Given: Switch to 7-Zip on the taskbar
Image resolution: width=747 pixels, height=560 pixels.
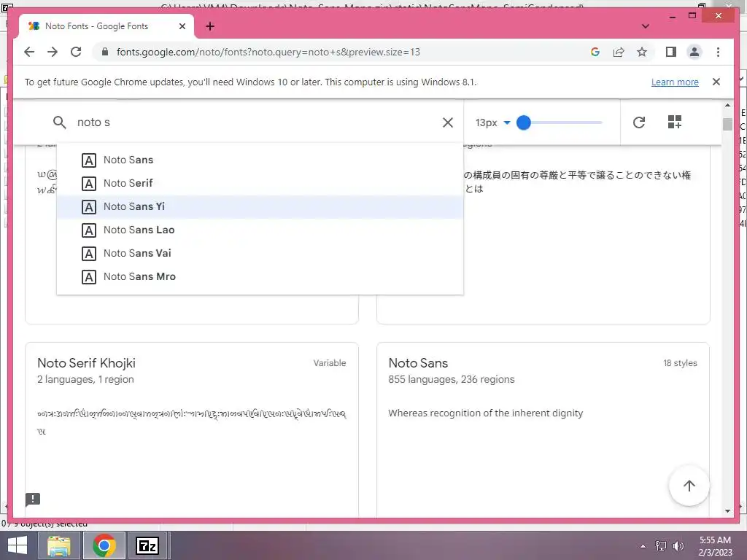Looking at the screenshot, I should (x=147, y=545).
